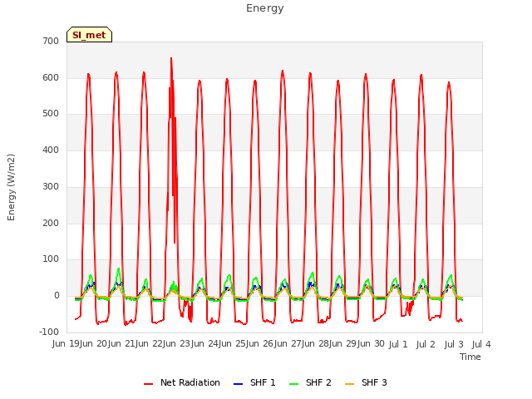The height and width of the screenshot is (399, 532).
Task: Click the 600 y-axis tick label
Action: point(51,77)
